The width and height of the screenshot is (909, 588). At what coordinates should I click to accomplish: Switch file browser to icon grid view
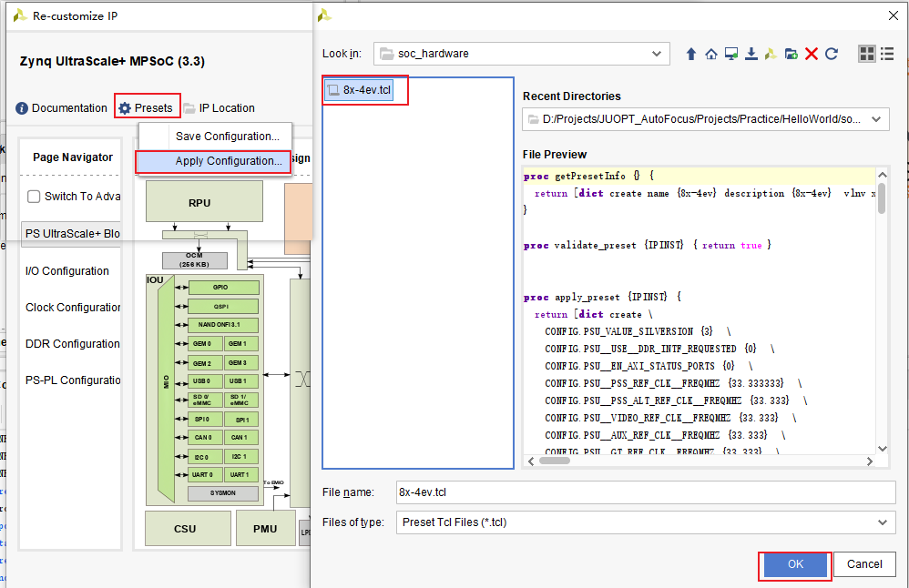[x=867, y=54]
